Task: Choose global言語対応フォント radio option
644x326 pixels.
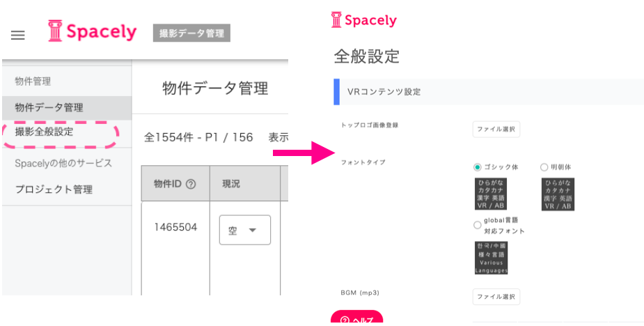Action: [x=477, y=225]
